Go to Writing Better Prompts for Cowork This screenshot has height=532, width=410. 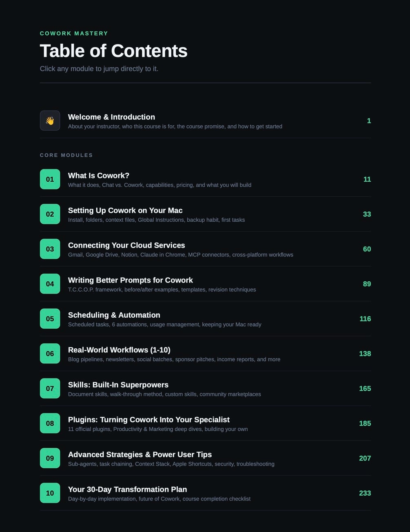(205, 284)
